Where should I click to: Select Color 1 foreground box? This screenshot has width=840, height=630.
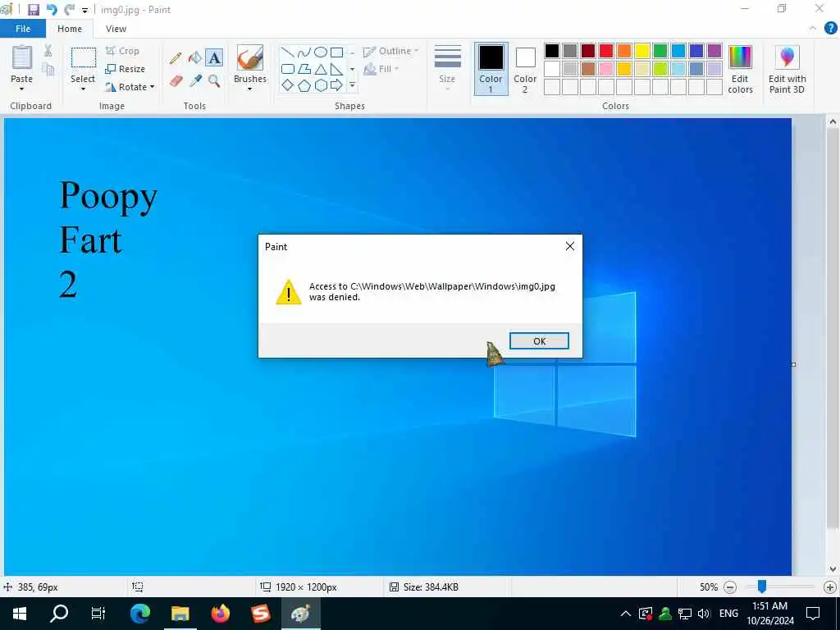pyautogui.click(x=491, y=69)
